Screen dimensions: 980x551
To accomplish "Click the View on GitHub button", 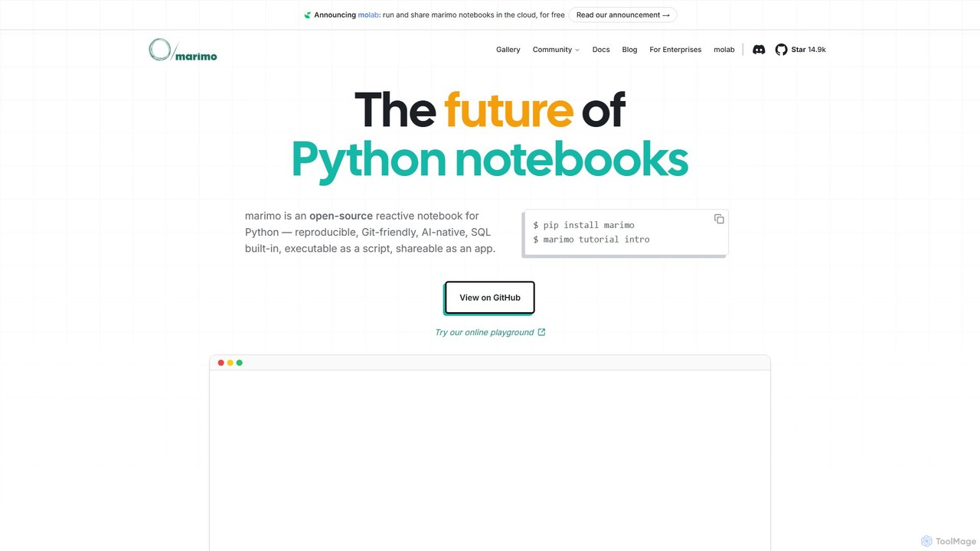I will coord(490,298).
